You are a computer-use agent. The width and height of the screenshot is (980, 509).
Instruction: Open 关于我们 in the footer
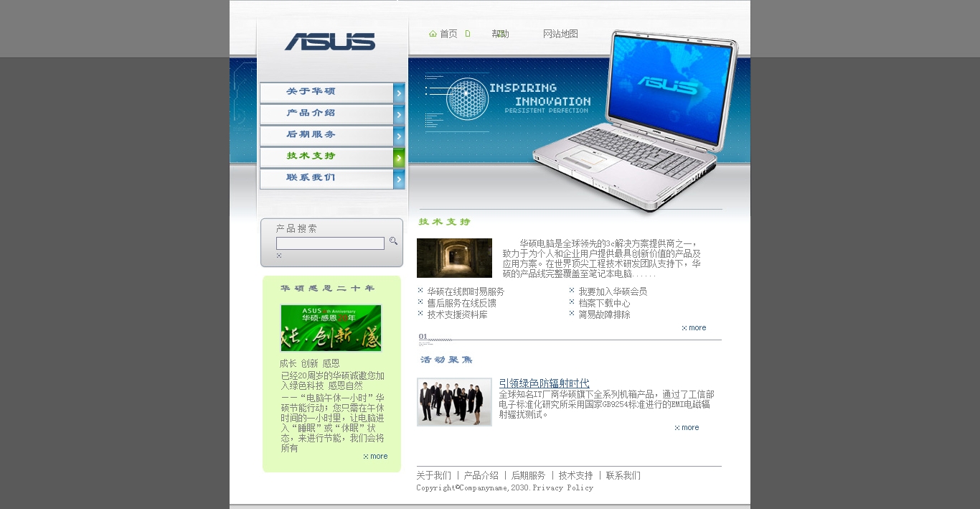pos(434,475)
